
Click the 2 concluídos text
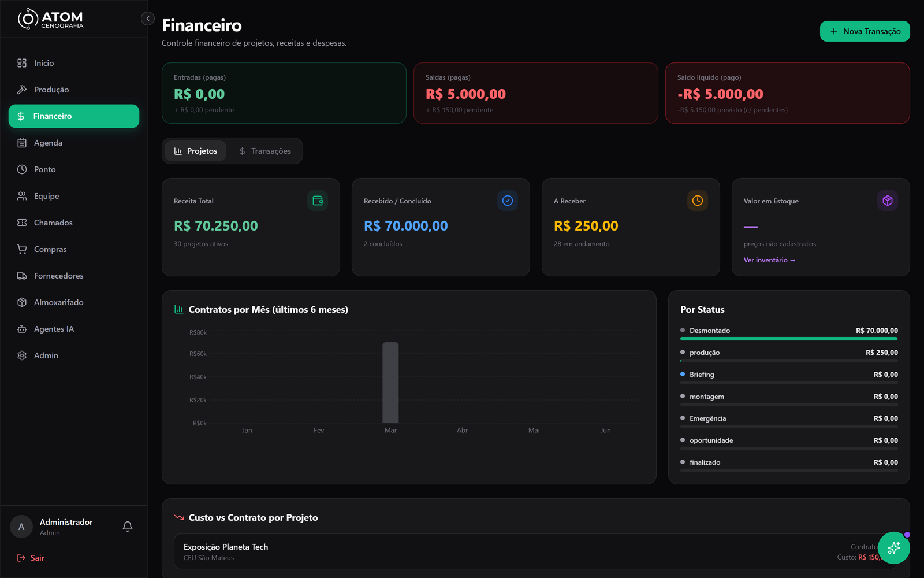click(x=383, y=244)
